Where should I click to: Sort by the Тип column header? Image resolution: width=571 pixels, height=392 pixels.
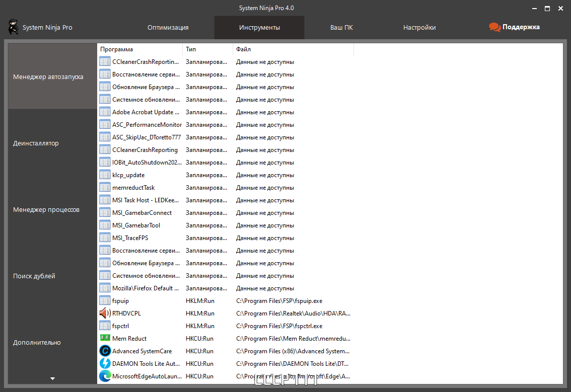point(207,49)
